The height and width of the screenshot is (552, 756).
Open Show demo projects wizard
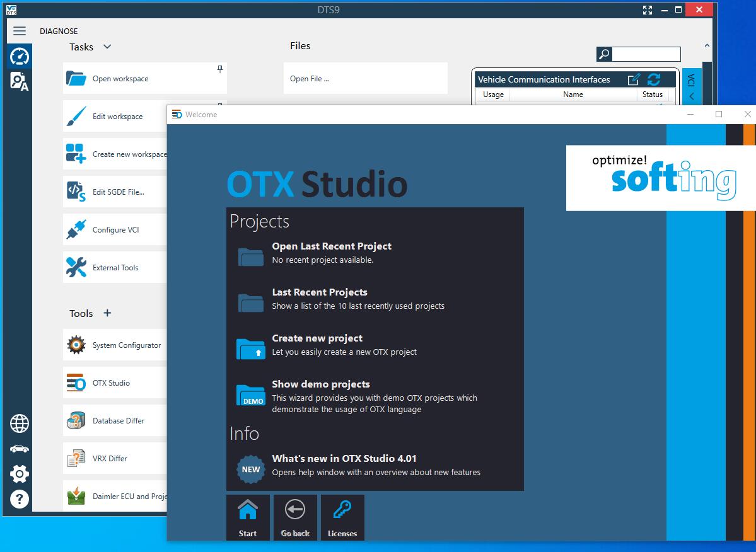[x=375, y=396]
